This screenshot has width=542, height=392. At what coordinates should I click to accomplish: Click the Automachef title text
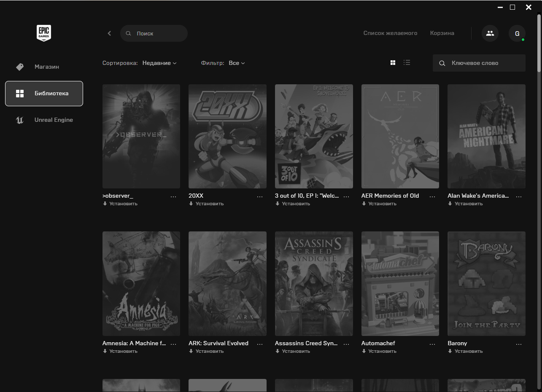tap(378, 344)
